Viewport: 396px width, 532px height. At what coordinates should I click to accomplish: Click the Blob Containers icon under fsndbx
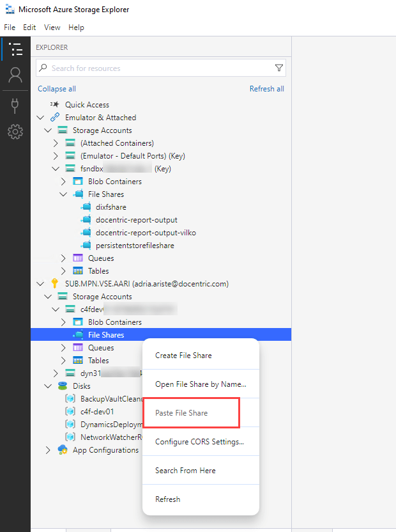[78, 181]
